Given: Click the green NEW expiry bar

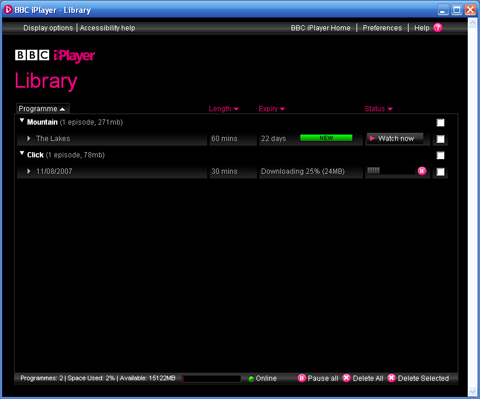Looking at the screenshot, I should 326,138.
